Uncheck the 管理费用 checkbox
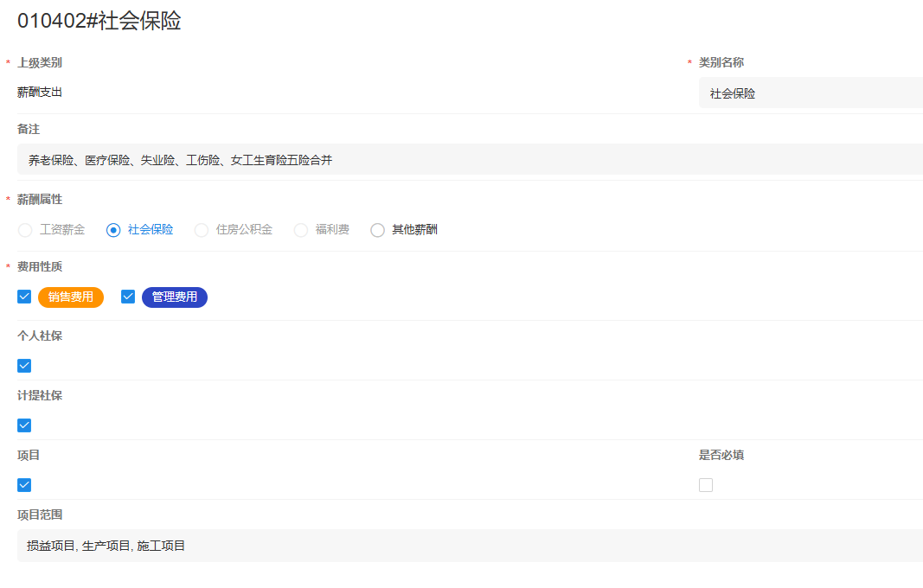Viewport: 923px width, 588px height. pos(127,296)
